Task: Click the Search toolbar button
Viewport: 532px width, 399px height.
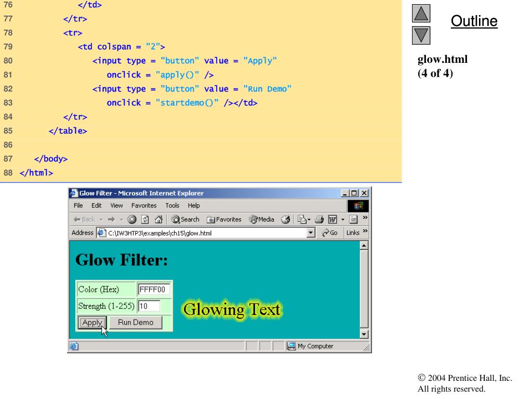Action: pos(185,220)
